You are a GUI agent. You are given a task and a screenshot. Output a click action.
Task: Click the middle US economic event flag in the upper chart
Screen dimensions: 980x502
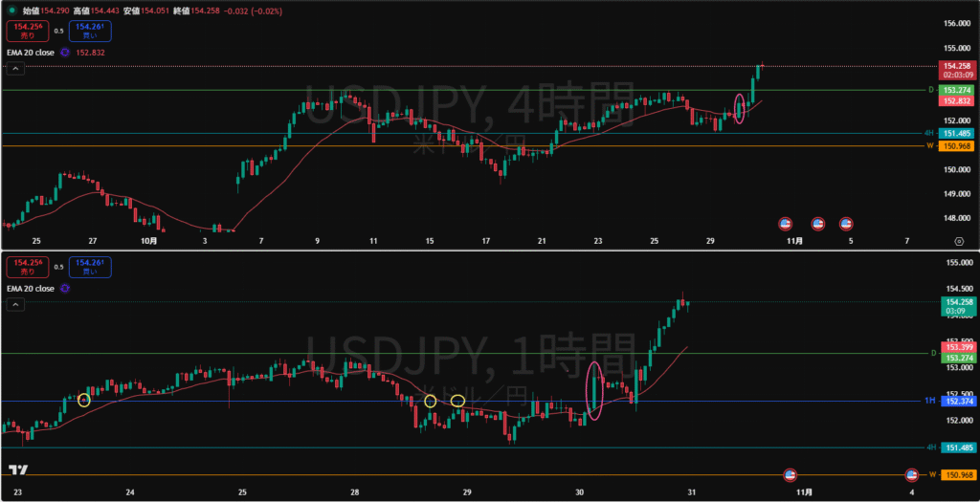(817, 224)
